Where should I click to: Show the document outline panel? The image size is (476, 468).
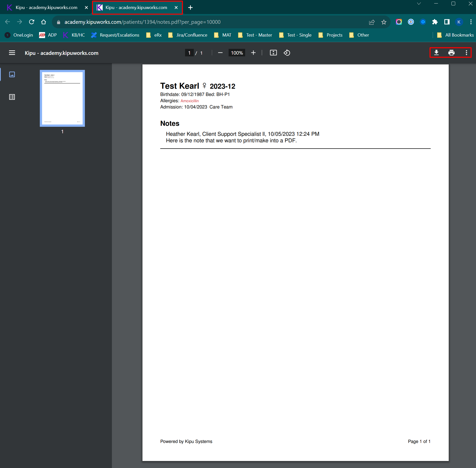[12, 97]
